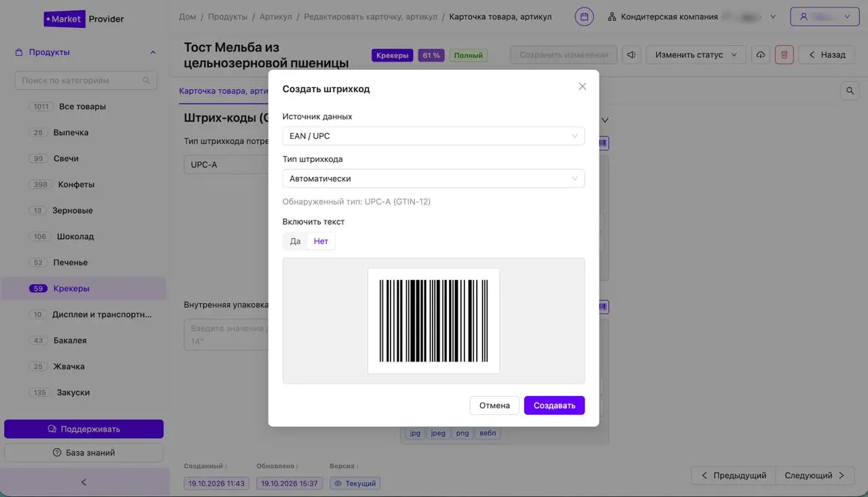Open Шоколад category in sidebar
Image resolution: width=868 pixels, height=497 pixels.
tap(75, 237)
